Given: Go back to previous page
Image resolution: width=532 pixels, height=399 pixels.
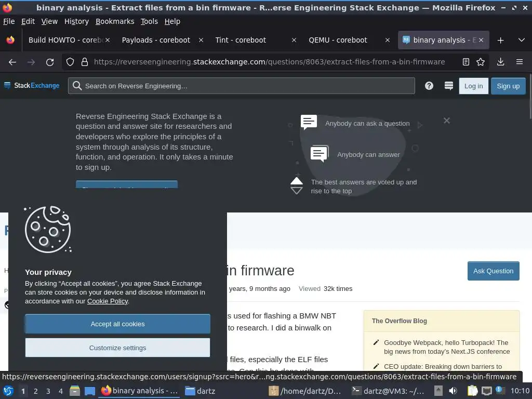Looking at the screenshot, I should click(x=12, y=62).
